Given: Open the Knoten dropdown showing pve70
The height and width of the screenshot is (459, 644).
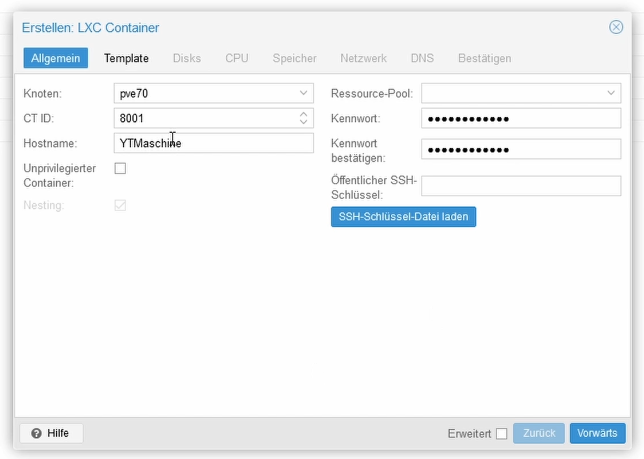Looking at the screenshot, I should (214, 93).
